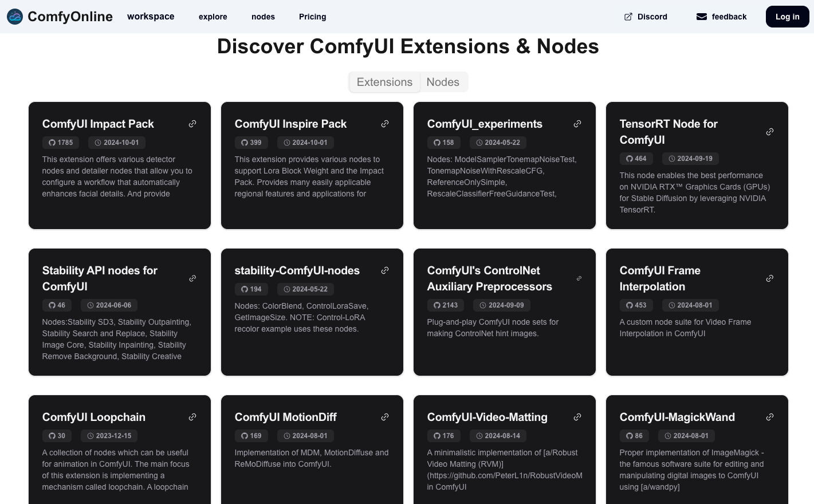
Task: Click clock icon beside 2024-05-22 on ComfyUI_experiments
Action: pos(479,143)
